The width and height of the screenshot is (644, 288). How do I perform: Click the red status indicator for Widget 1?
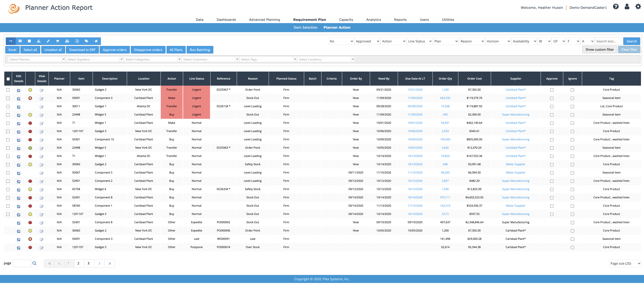[x=30, y=123]
